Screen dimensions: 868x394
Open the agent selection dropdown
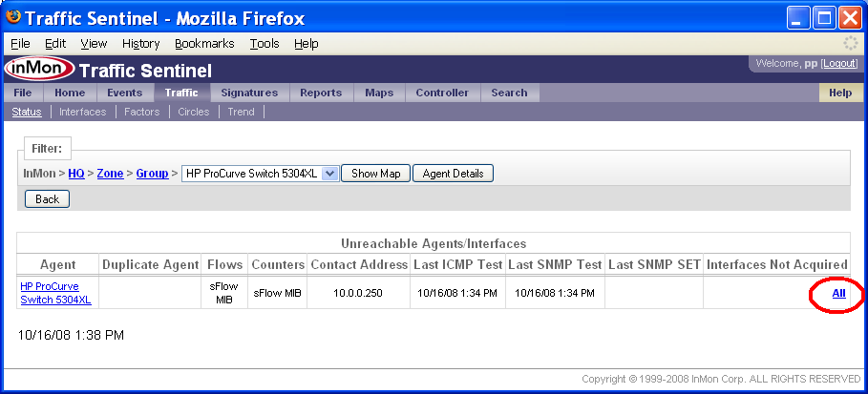(329, 174)
